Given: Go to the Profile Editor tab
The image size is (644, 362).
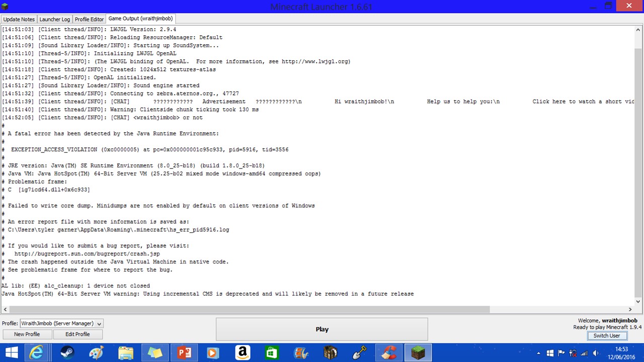Looking at the screenshot, I should click(x=89, y=19).
